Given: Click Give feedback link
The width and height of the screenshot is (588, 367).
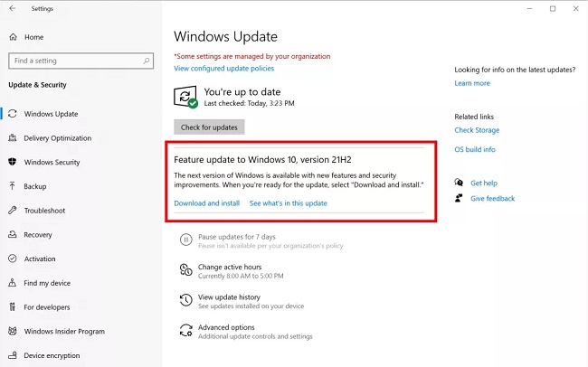Looking at the screenshot, I should 493,198.
